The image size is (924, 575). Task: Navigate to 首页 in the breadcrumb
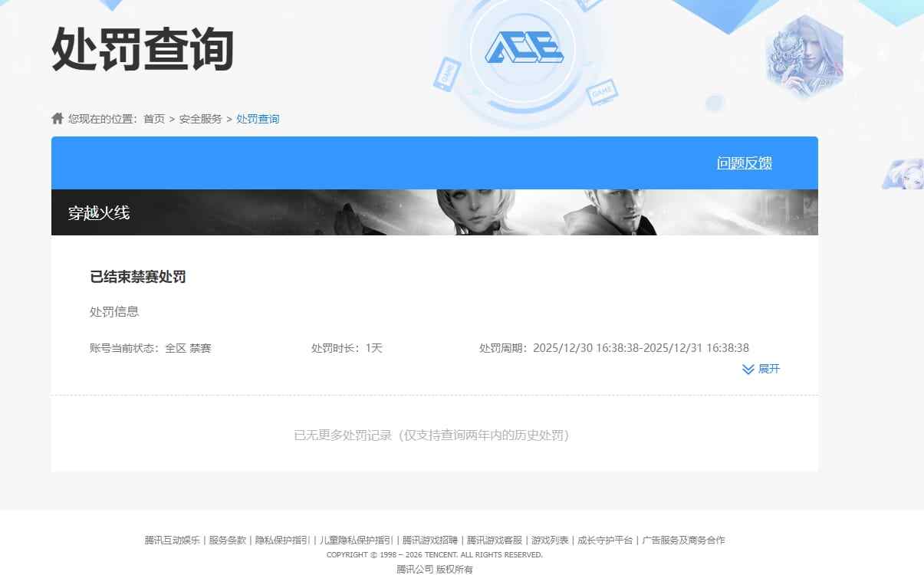[x=153, y=118]
